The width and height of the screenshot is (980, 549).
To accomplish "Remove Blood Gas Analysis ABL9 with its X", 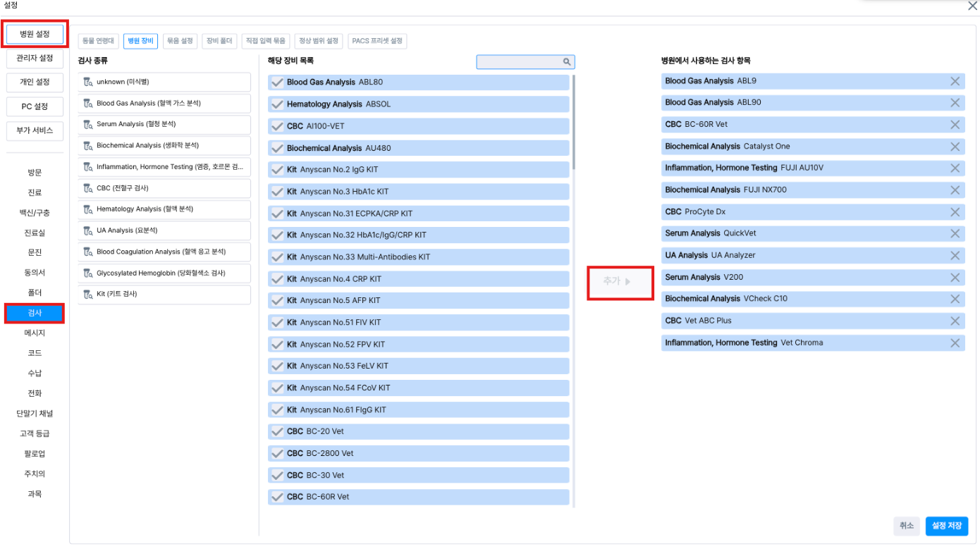I will (955, 81).
